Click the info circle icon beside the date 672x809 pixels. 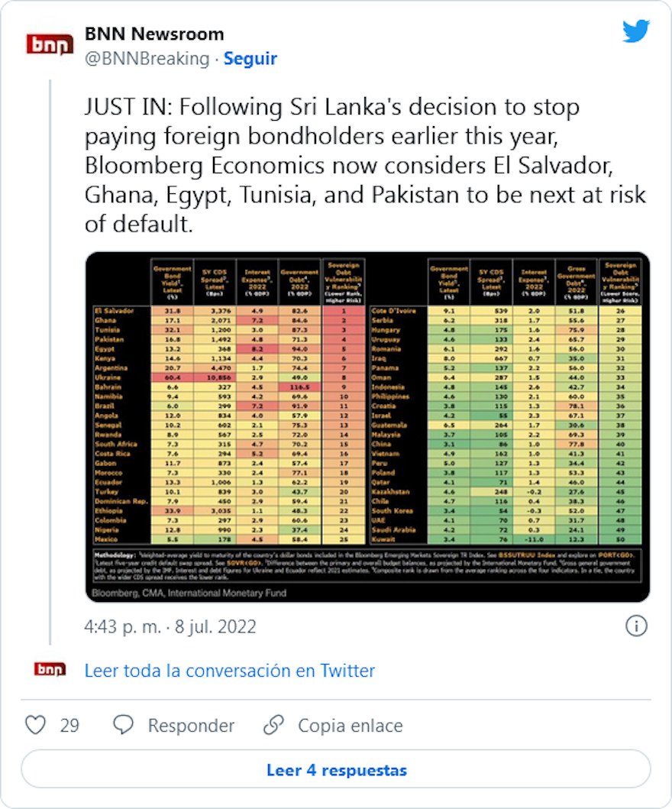[x=636, y=626]
